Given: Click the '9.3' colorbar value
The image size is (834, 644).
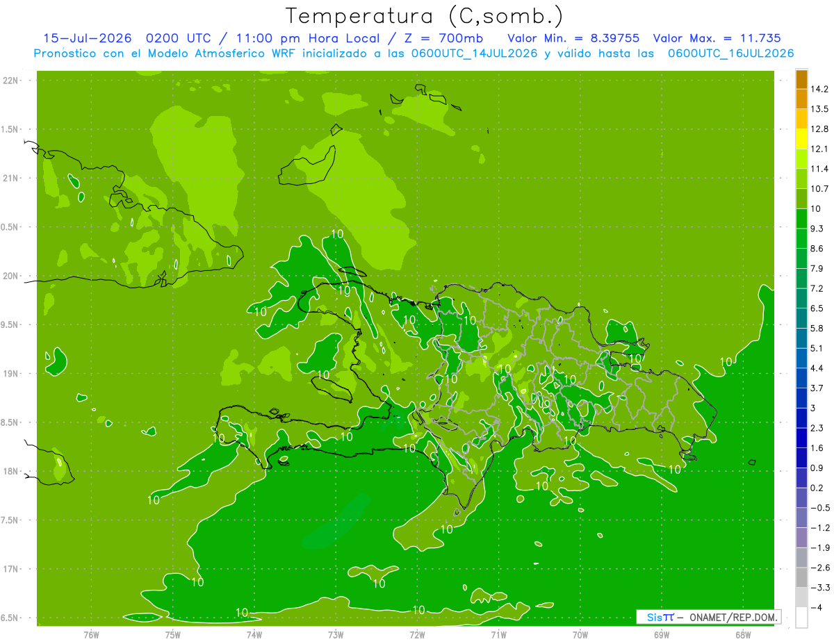Looking at the screenshot, I should [817, 229].
